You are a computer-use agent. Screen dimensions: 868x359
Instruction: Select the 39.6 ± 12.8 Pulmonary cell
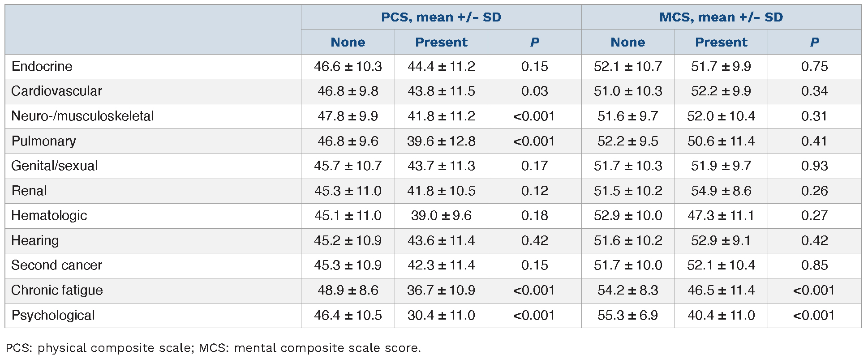click(x=441, y=141)
